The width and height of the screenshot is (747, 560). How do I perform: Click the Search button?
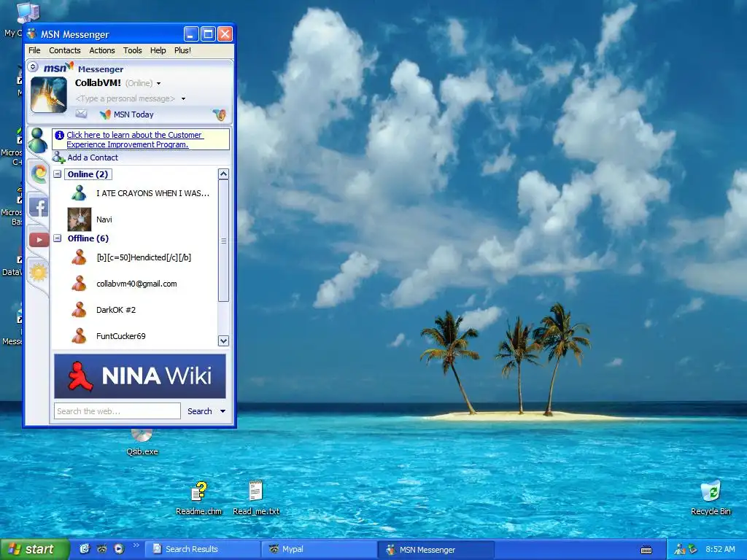point(200,411)
